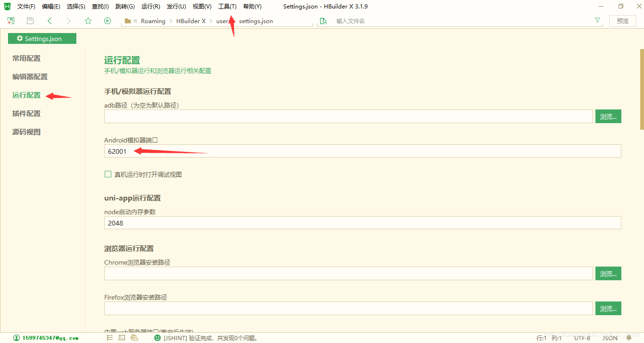Expand the breadcrumb double-chevron
The height and width of the screenshot is (343, 644).
pos(136,21)
